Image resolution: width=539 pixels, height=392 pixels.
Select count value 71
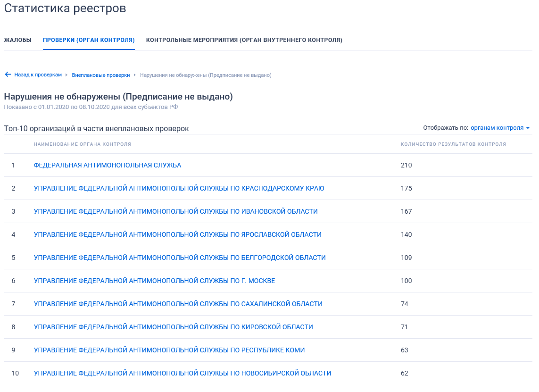pyautogui.click(x=404, y=326)
